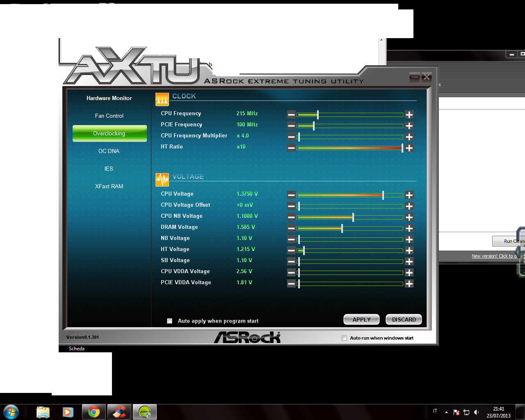The width and height of the screenshot is (525, 420).
Task: Open the Action Center flag icon
Action: pos(457,412)
